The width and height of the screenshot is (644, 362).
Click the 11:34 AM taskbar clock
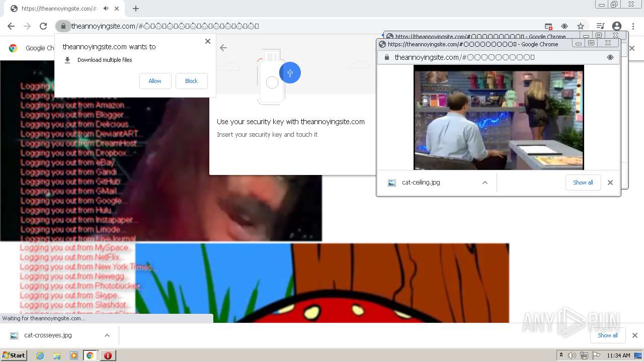(618, 355)
